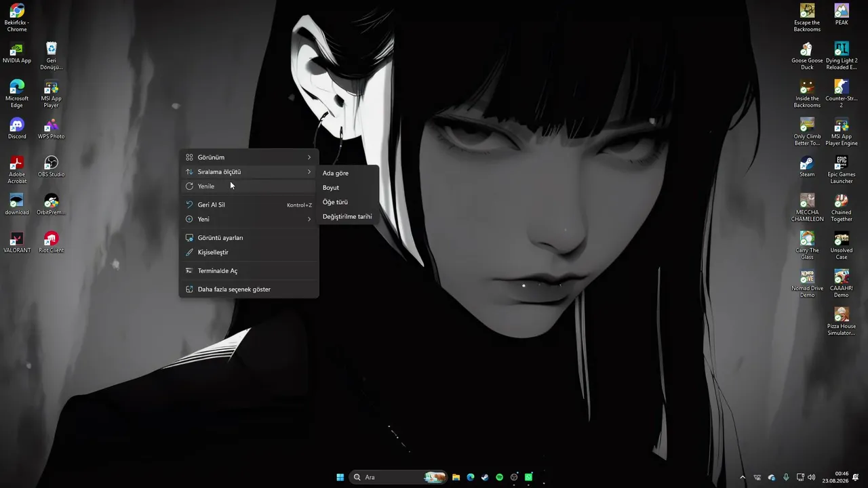The image size is (868, 488).
Task: Select the Goose Goose Duck icon
Action: click(807, 56)
